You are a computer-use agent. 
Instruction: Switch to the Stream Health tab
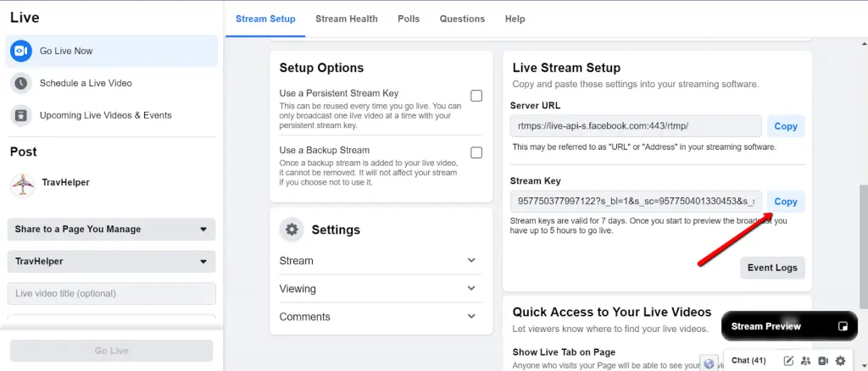point(346,19)
